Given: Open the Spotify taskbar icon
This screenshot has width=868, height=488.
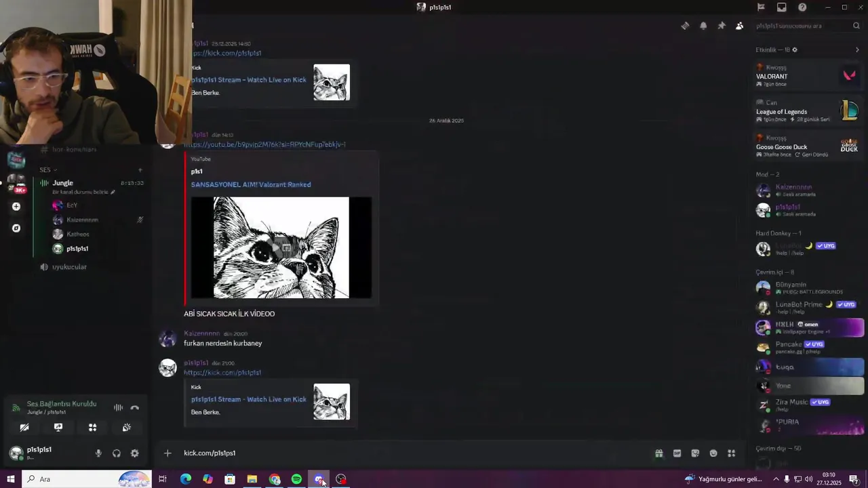Looking at the screenshot, I should 297,479.
